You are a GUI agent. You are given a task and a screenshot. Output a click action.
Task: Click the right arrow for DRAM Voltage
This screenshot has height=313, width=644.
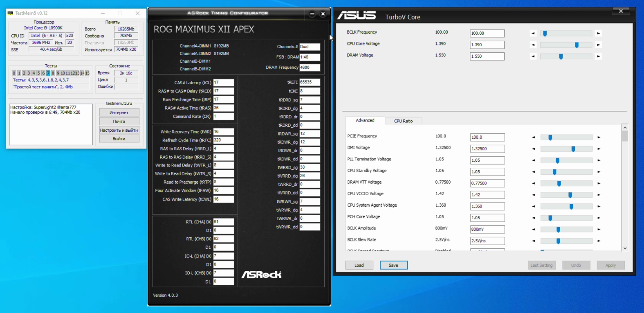click(599, 56)
